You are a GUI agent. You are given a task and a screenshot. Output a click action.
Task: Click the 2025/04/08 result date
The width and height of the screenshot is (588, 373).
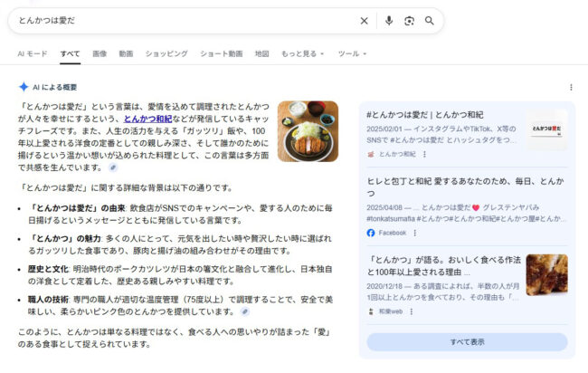(x=384, y=207)
